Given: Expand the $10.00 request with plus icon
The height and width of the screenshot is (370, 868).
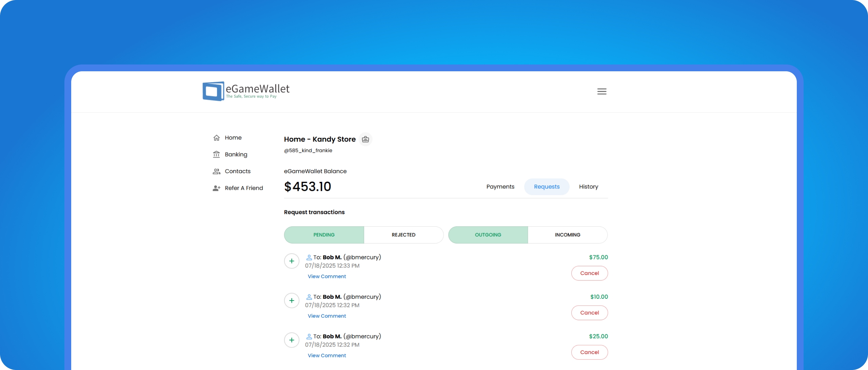Looking at the screenshot, I should point(292,301).
